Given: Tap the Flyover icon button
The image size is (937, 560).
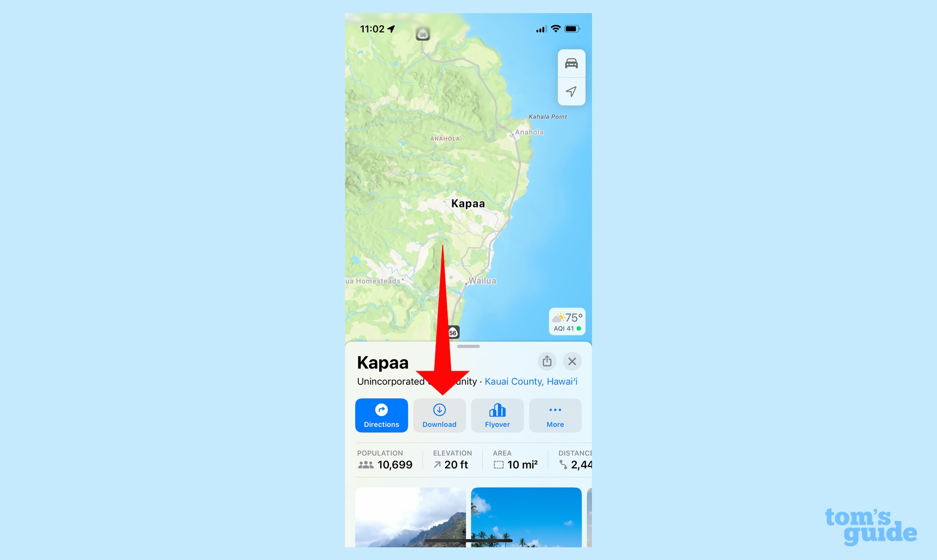Looking at the screenshot, I should tap(497, 415).
